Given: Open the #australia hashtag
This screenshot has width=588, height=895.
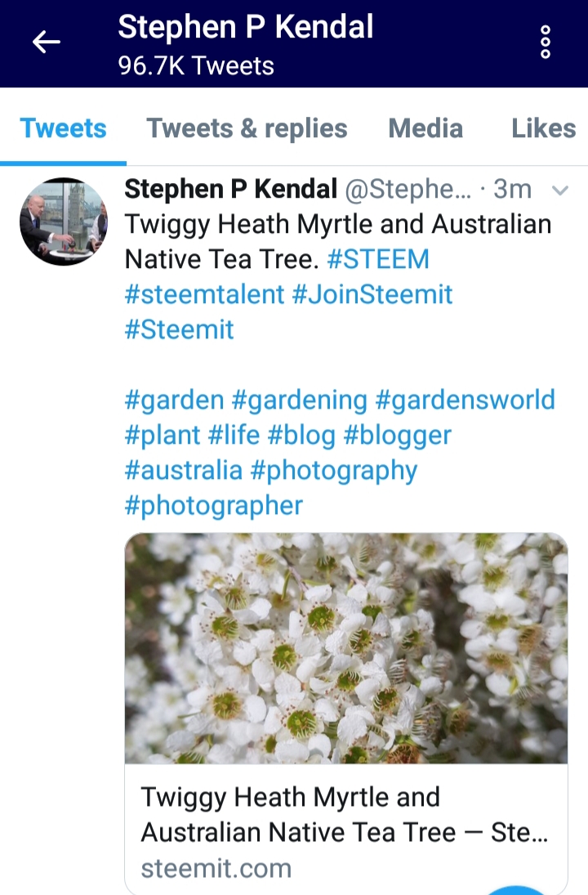Looking at the screenshot, I should pyautogui.click(x=184, y=470).
